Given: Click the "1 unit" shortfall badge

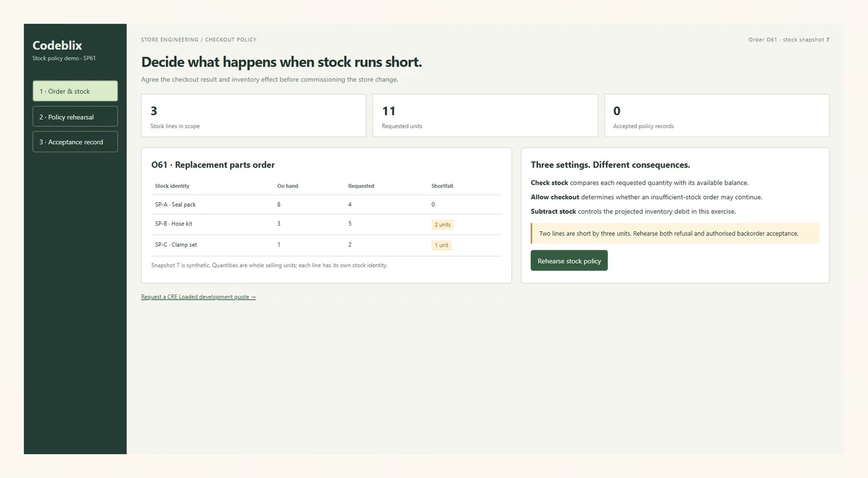Looking at the screenshot, I should click(x=441, y=245).
